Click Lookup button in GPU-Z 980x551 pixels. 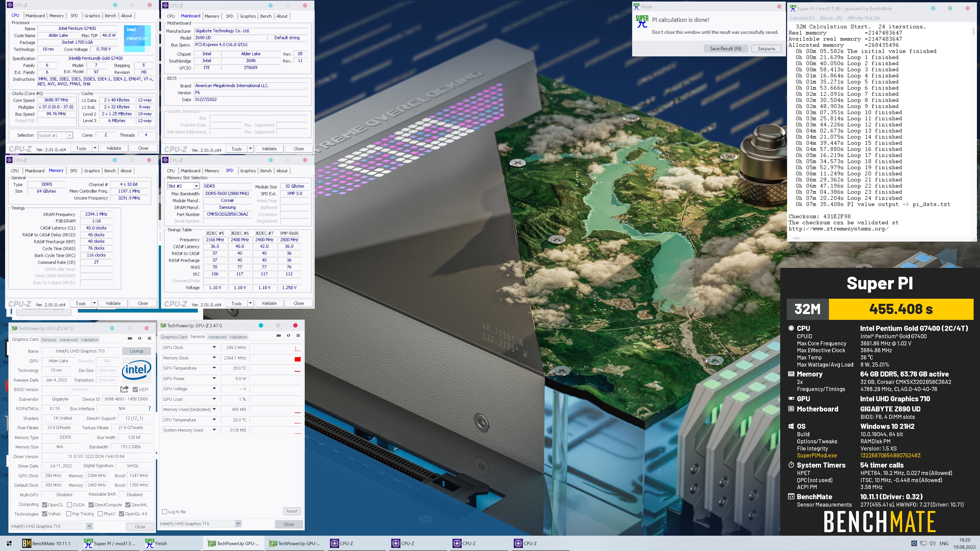[x=136, y=351]
